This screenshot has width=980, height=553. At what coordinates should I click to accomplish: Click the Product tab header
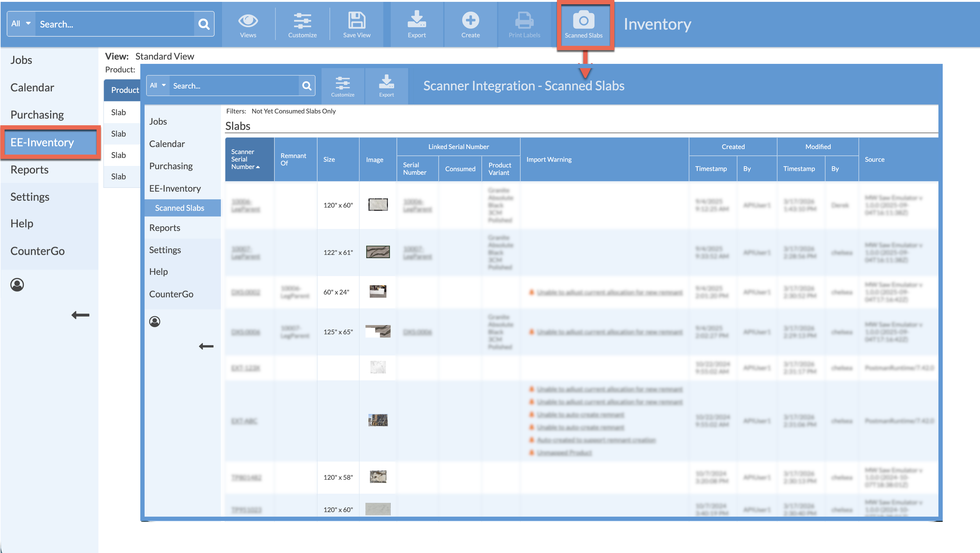(124, 90)
